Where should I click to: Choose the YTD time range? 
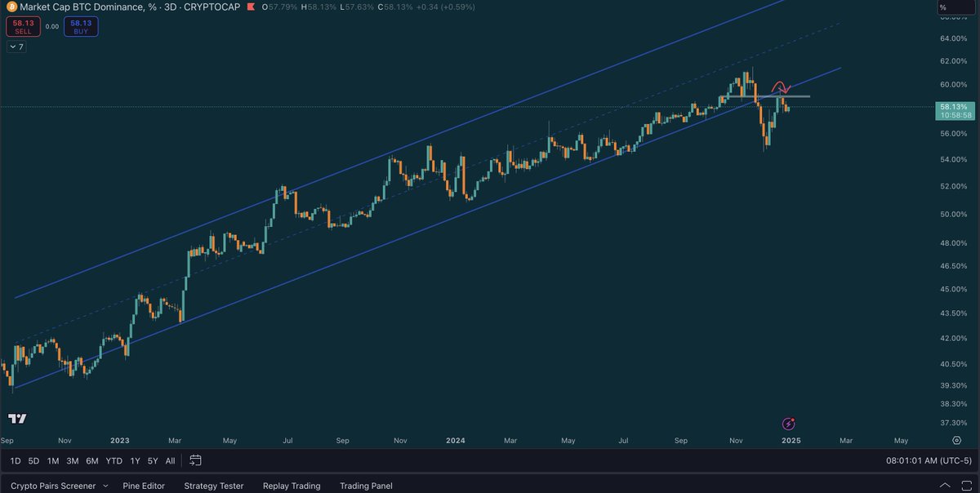click(114, 461)
